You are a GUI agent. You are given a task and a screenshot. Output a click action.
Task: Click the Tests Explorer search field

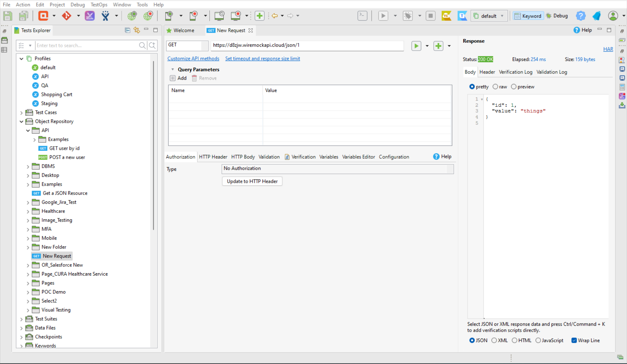(87, 45)
